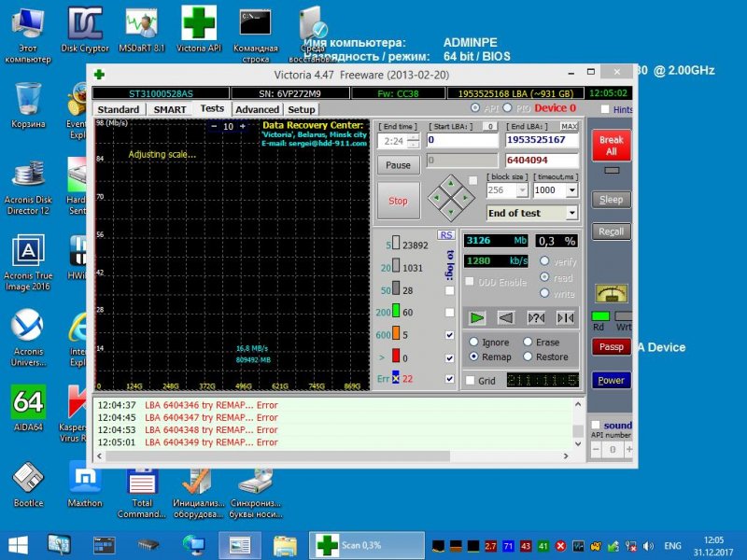747x560 pixels.
Task: Open Disk Cryptor desktop icon
Action: click(x=85, y=29)
